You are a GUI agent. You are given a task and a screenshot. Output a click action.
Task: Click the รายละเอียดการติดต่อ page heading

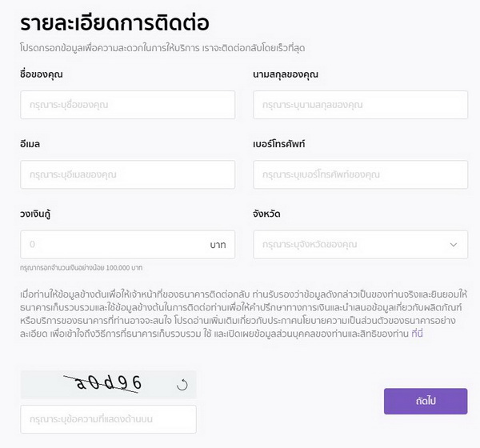point(114,23)
